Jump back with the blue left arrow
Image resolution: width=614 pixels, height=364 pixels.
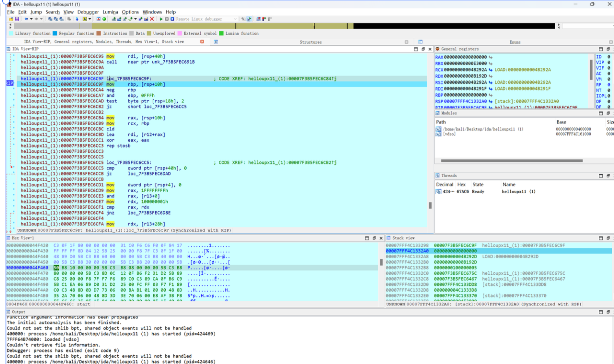(26, 19)
